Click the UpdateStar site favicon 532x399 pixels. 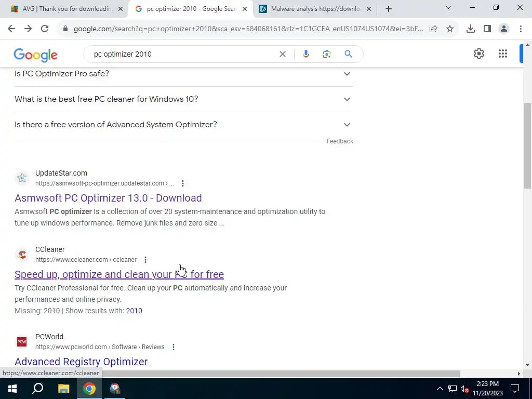[x=22, y=178]
